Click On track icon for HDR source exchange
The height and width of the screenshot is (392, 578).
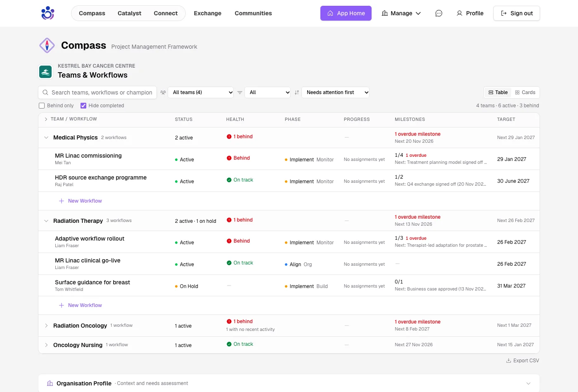point(229,180)
